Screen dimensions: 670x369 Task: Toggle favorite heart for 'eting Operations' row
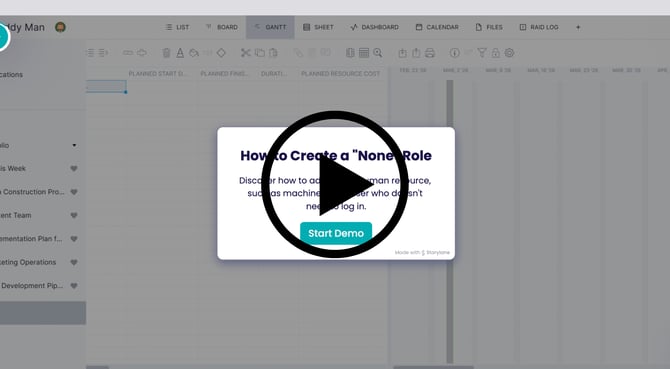(x=74, y=263)
